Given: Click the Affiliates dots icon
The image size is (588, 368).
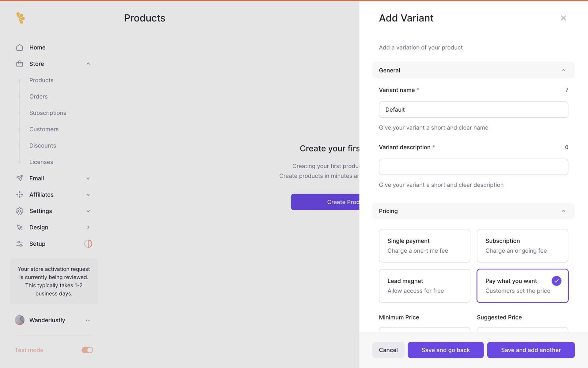Looking at the screenshot, I should coord(20,195).
